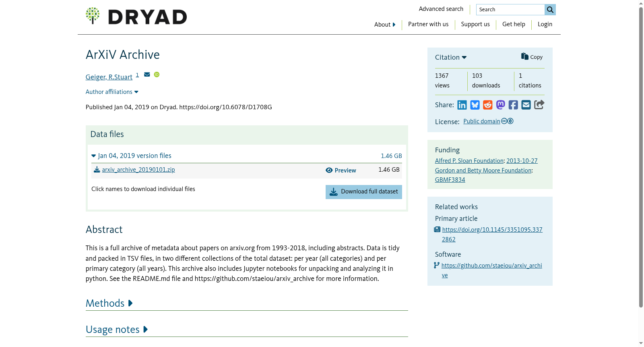
Task: Download arxiv_archive_20190101.zip file link
Action: (x=138, y=170)
